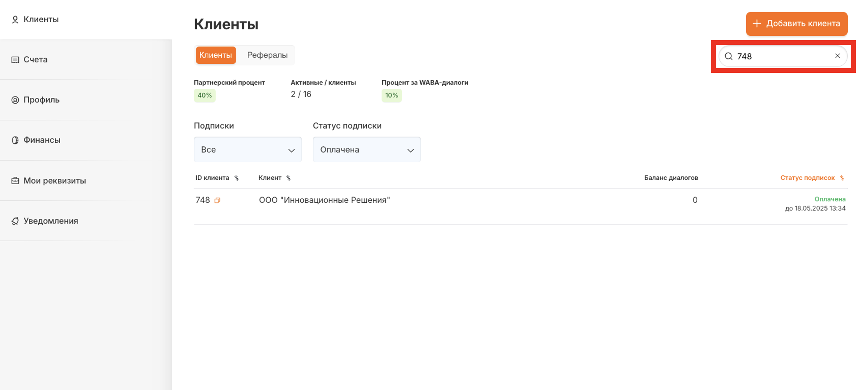The height and width of the screenshot is (390, 868).
Task: Clear the search field with X icon
Action: tap(837, 56)
